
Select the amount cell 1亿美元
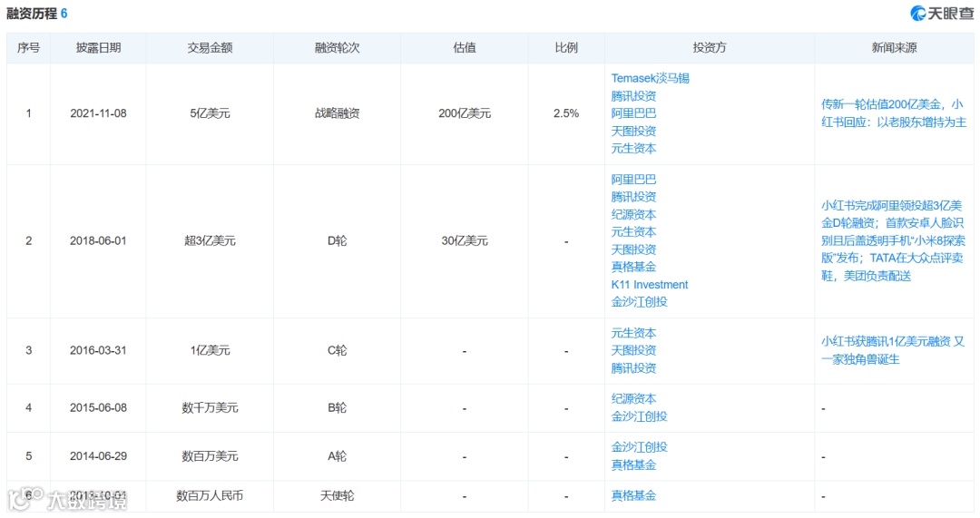[210, 350]
